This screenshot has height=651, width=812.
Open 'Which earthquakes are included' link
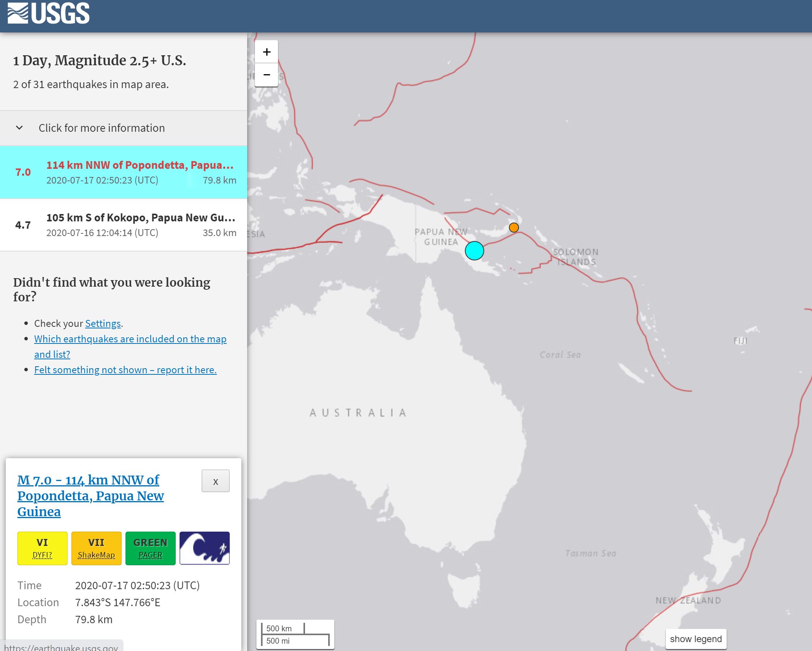[x=130, y=339]
